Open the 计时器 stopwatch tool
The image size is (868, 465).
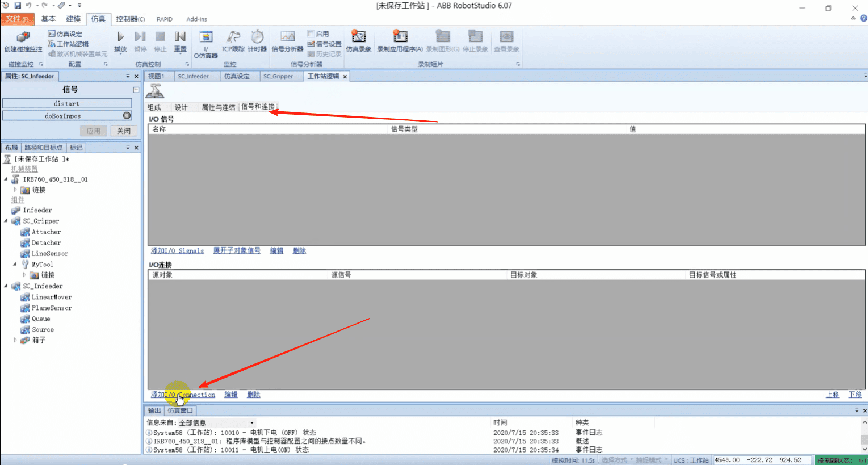pos(257,41)
